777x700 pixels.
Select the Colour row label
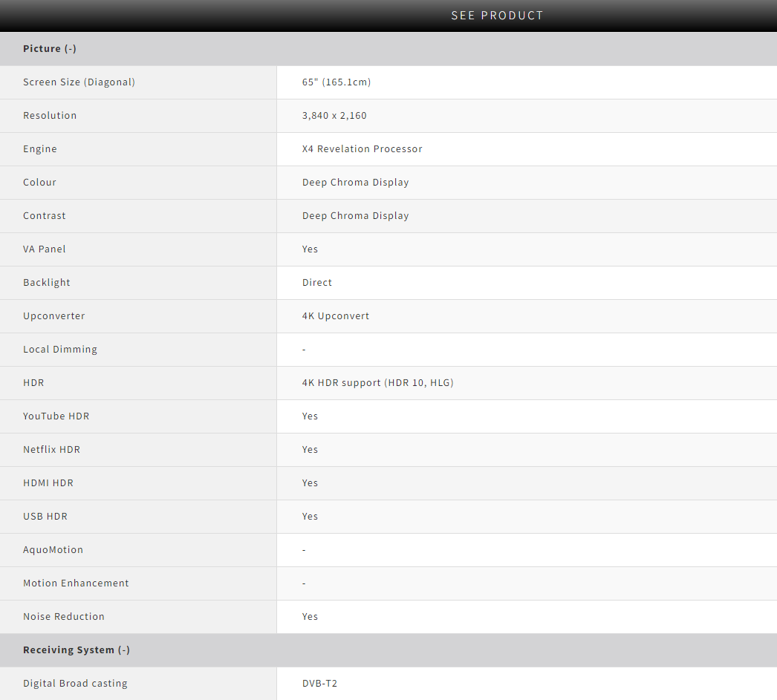click(x=39, y=183)
